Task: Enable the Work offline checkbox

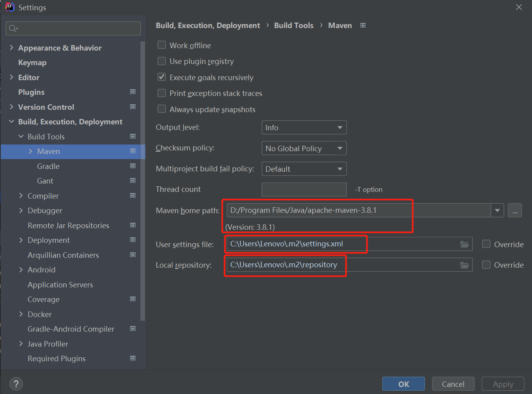Action: [x=162, y=45]
